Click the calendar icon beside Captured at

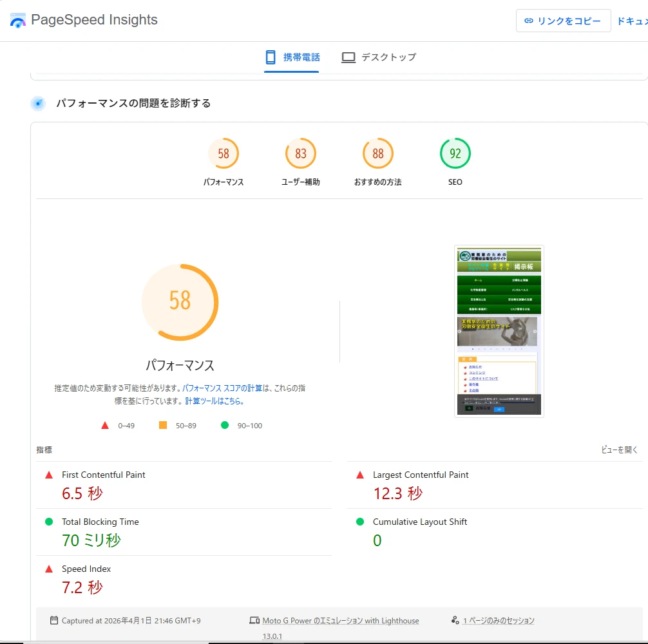coord(54,620)
